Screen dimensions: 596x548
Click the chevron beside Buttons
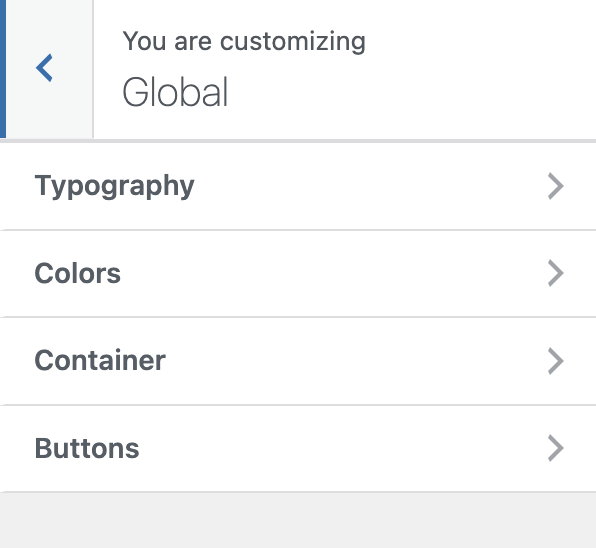pos(555,448)
